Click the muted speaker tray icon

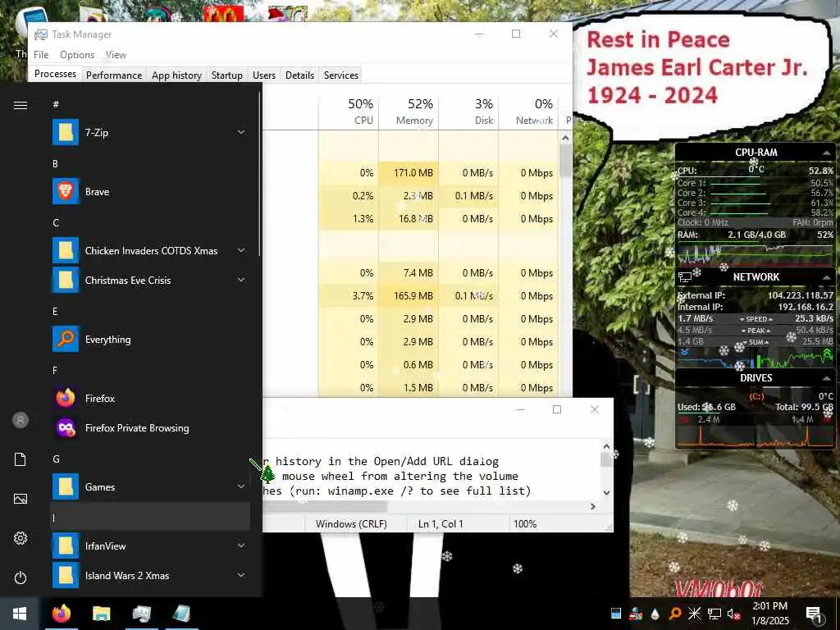pyautogui.click(x=733, y=614)
